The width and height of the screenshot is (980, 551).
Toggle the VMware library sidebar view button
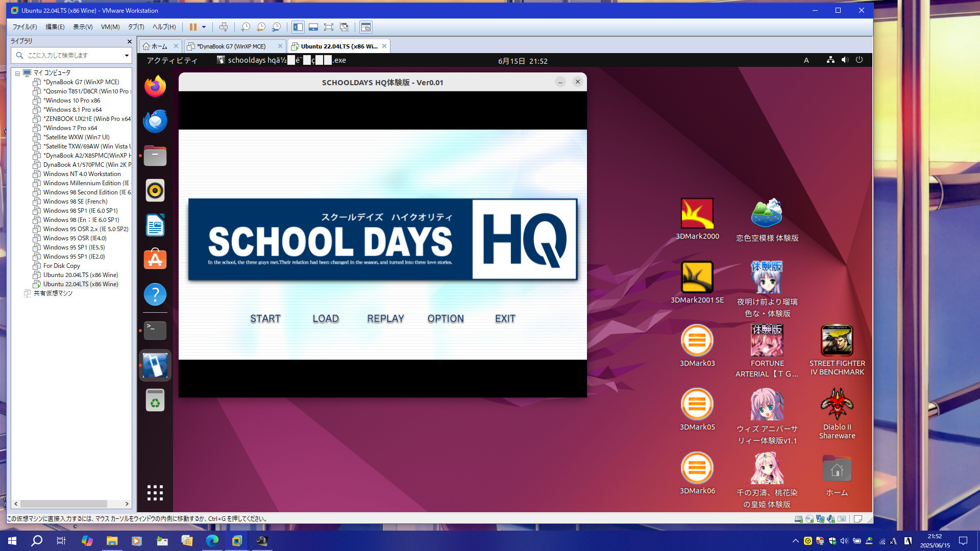[298, 27]
